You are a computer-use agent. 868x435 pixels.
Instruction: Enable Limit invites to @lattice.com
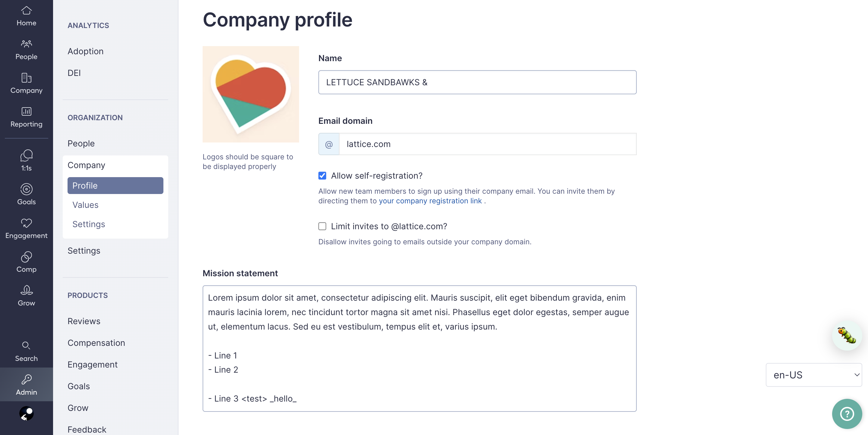pyautogui.click(x=322, y=226)
